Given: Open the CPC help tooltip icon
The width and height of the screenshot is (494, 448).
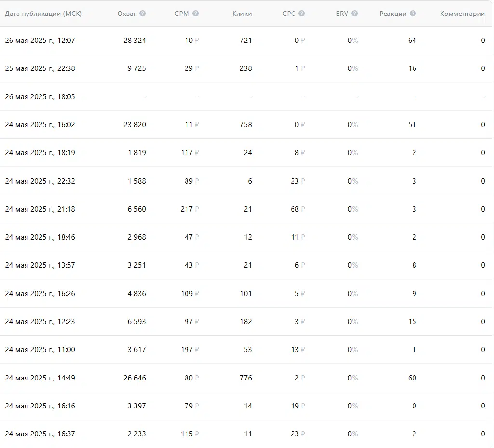Looking at the screenshot, I should coord(301,14).
